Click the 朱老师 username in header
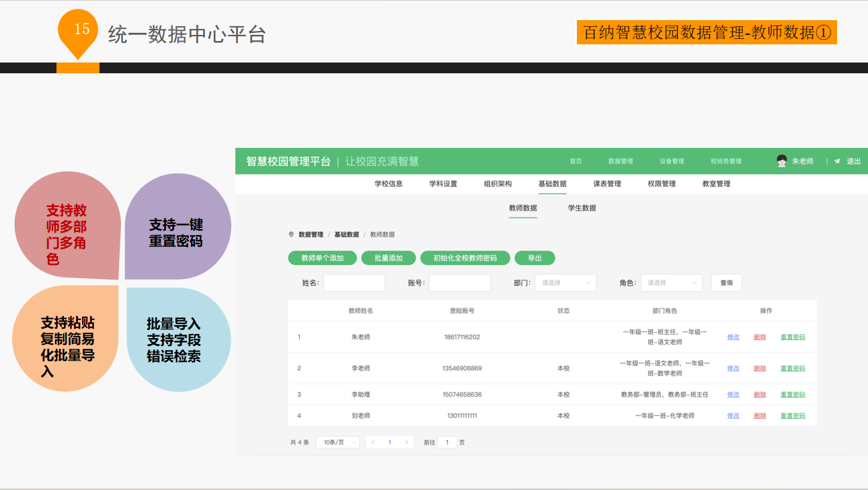The image size is (868, 490). [803, 161]
